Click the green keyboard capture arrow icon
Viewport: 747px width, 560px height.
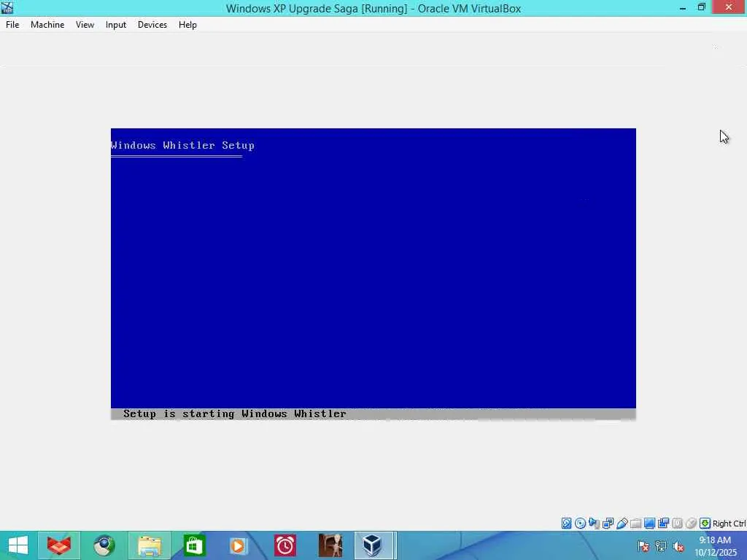click(x=705, y=524)
